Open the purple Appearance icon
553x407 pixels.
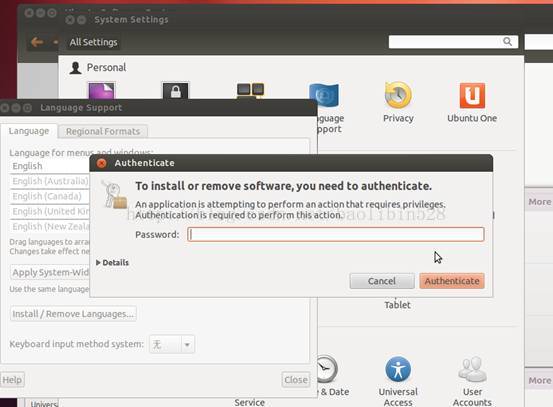[x=102, y=91]
